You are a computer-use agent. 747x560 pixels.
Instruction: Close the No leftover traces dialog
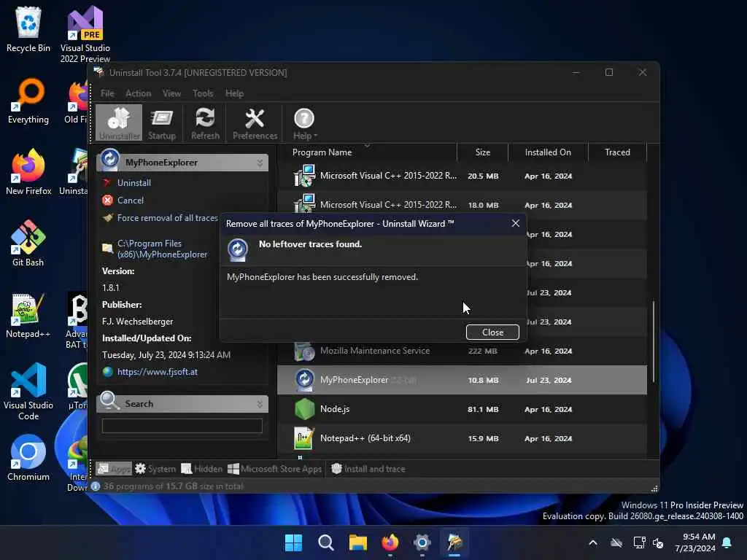492,332
